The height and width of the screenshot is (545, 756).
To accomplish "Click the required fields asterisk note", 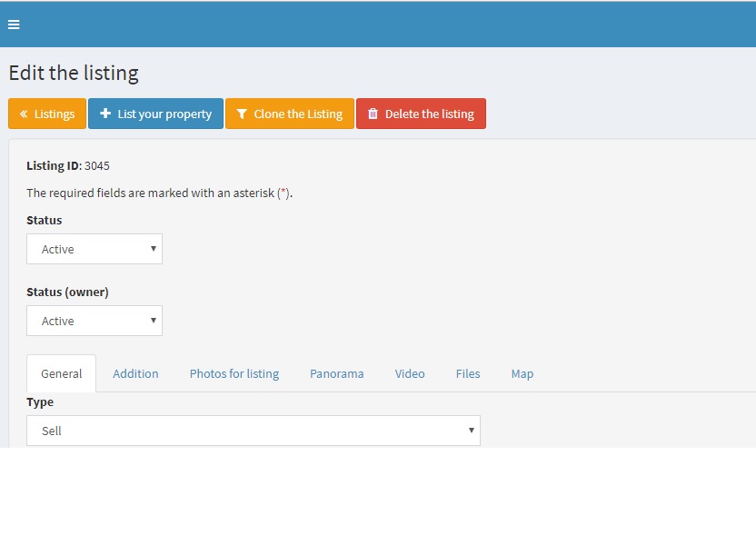I will pyautogui.click(x=160, y=193).
